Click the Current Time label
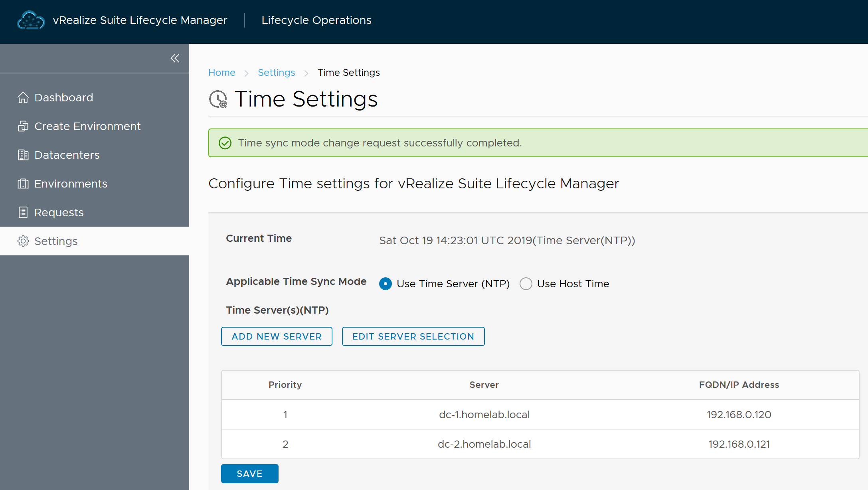The height and width of the screenshot is (490, 868). pos(259,238)
